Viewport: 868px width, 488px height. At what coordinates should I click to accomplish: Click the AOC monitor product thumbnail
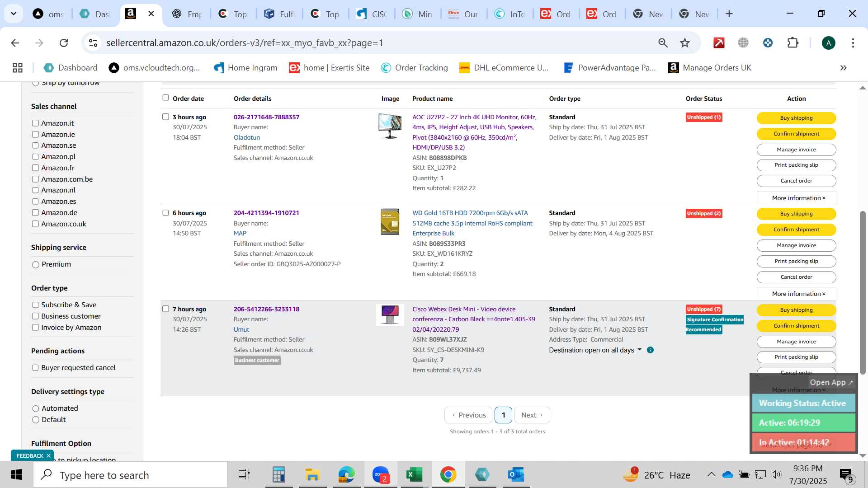coord(390,126)
